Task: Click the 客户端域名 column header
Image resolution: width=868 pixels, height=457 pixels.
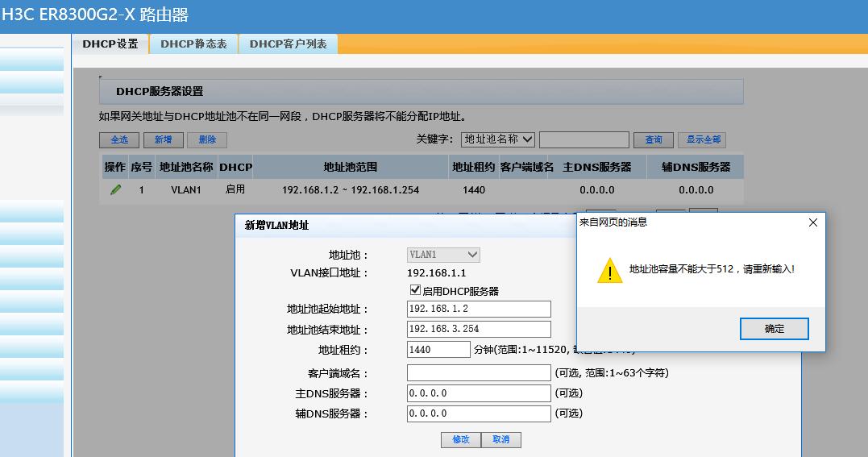Action: click(x=526, y=167)
